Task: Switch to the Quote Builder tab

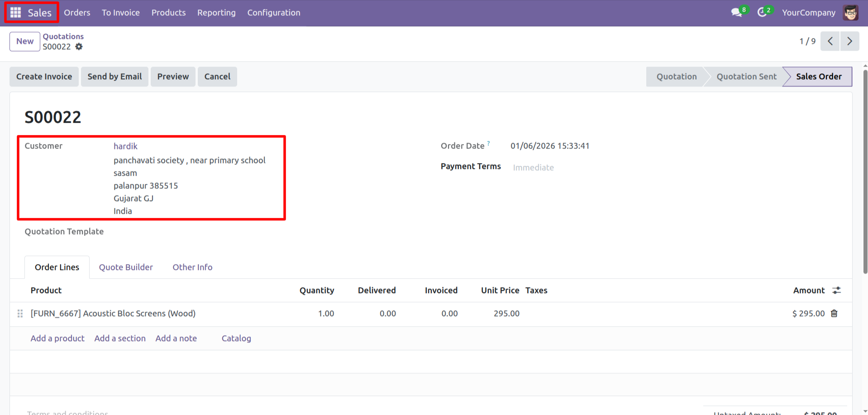Action: point(126,267)
